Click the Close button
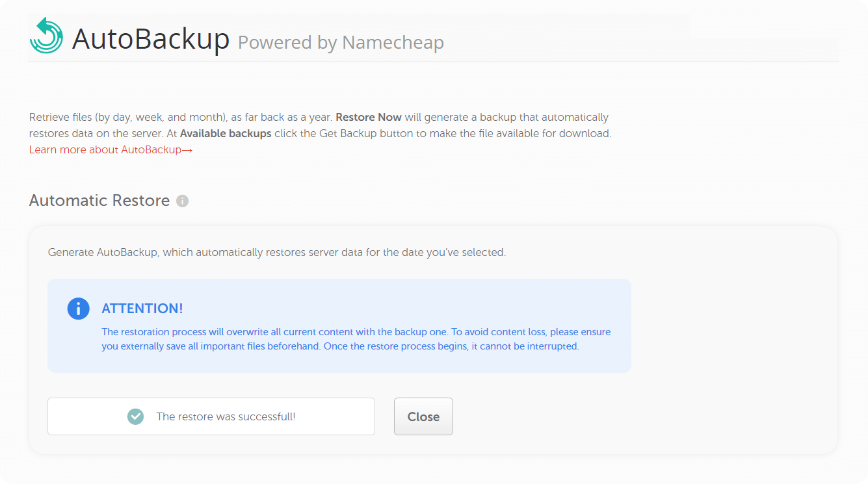 coord(423,416)
